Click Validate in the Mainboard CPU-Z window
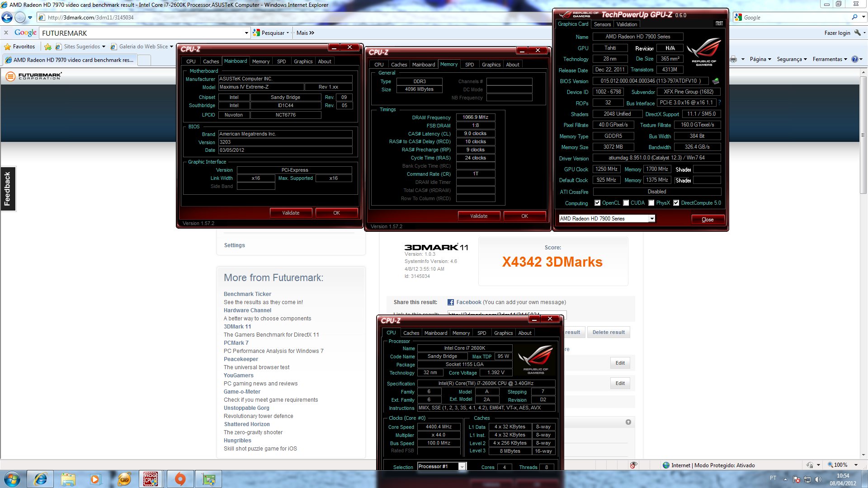The image size is (868, 488). 291,213
